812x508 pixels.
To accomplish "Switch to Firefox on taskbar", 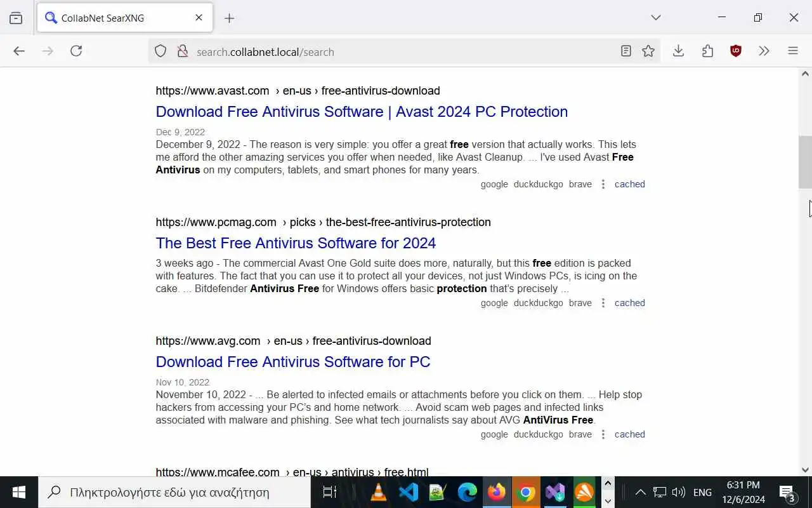I will pyautogui.click(x=497, y=492).
